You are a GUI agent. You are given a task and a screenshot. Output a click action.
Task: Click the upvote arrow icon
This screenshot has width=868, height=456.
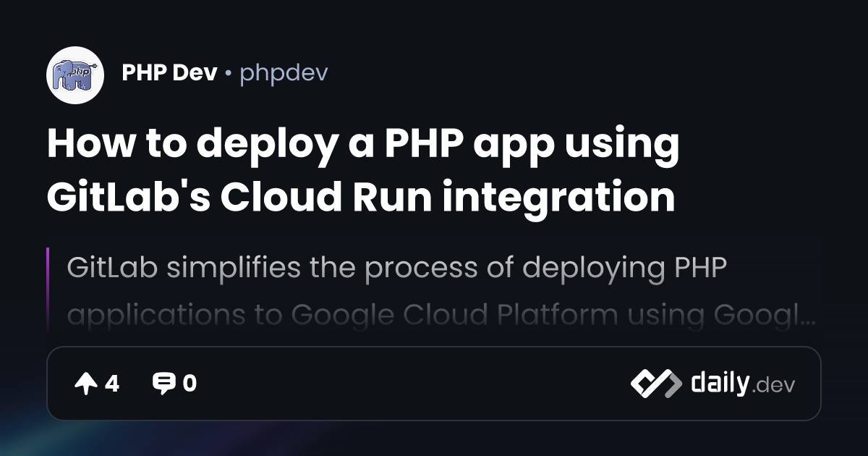tap(86, 384)
